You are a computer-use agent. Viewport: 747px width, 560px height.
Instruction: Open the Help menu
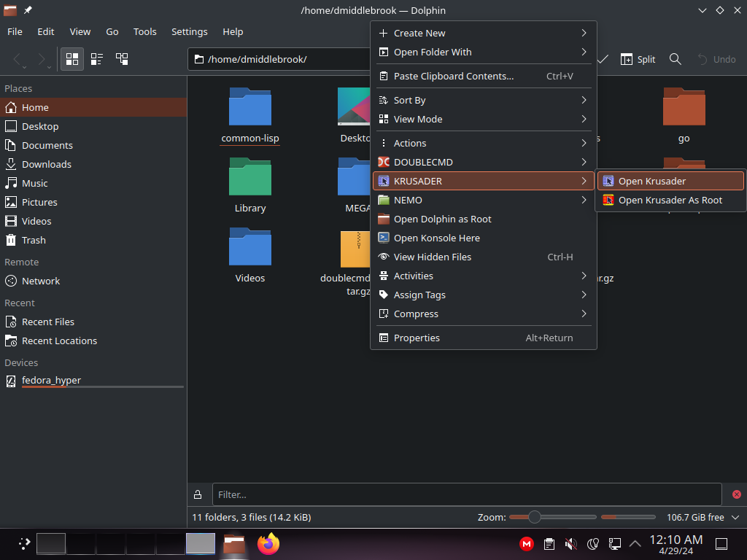[x=233, y=31]
